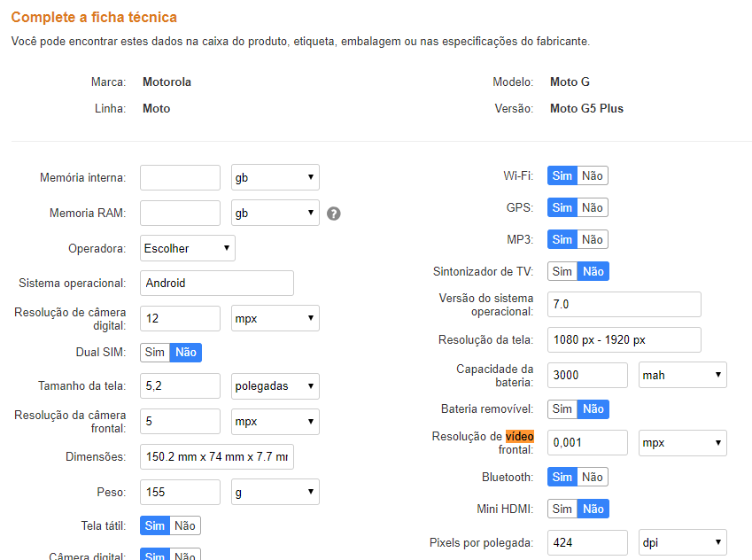Set MP3 toggle to Não
752x560 pixels.
[593, 239]
